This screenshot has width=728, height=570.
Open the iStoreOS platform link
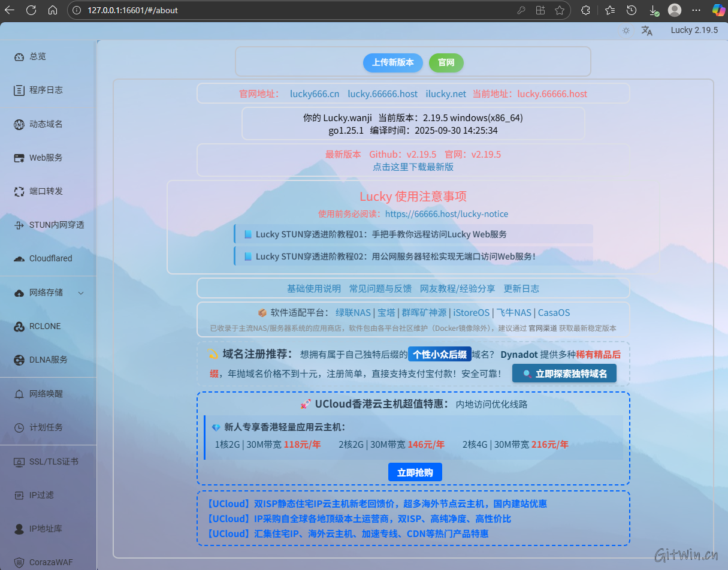(472, 313)
